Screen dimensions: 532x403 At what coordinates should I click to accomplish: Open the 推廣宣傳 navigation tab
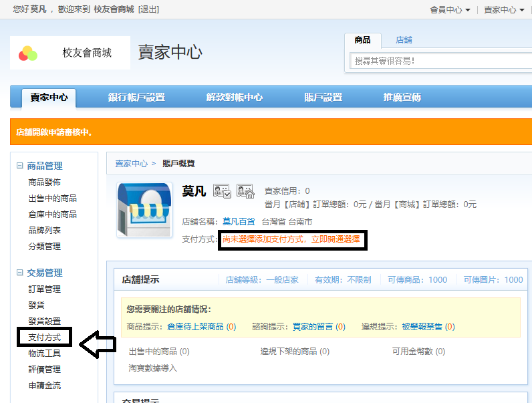pyautogui.click(x=402, y=98)
